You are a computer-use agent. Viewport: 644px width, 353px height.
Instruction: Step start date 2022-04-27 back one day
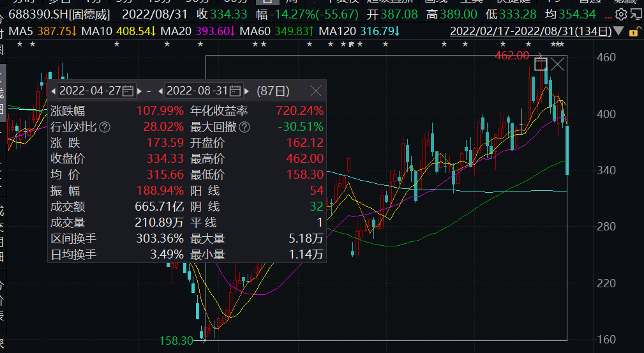click(54, 91)
